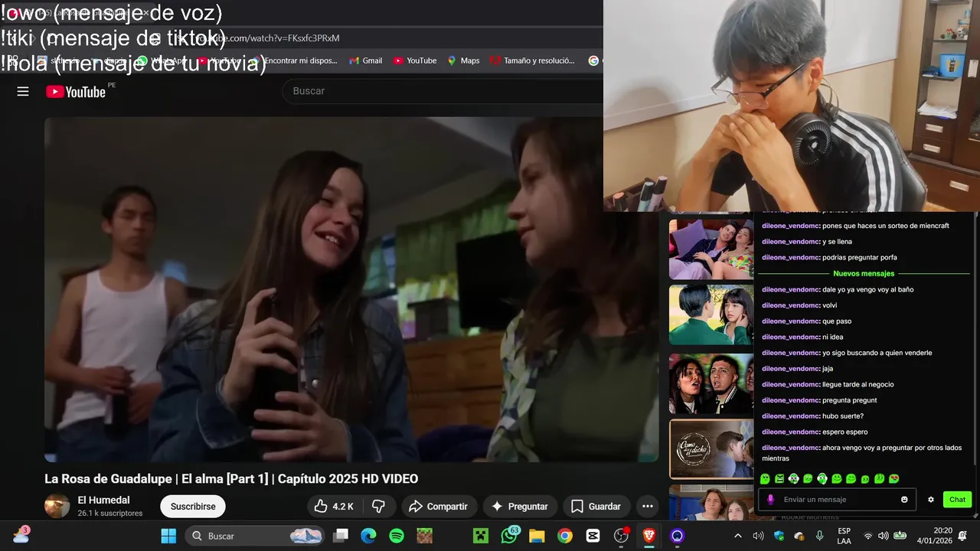Open the OBS Studio taskbar icon
The width and height of the screenshot is (980, 551).
tap(621, 536)
